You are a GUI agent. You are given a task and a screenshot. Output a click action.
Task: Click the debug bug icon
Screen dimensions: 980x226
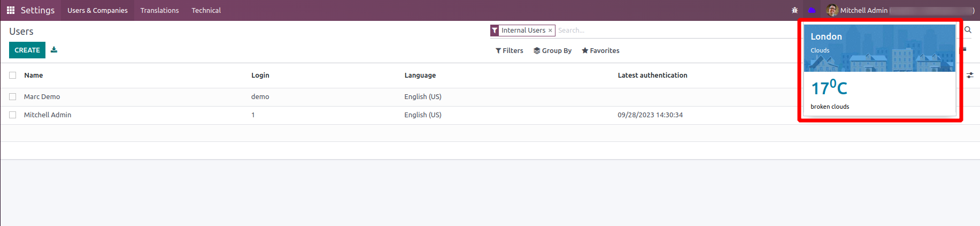click(794, 10)
